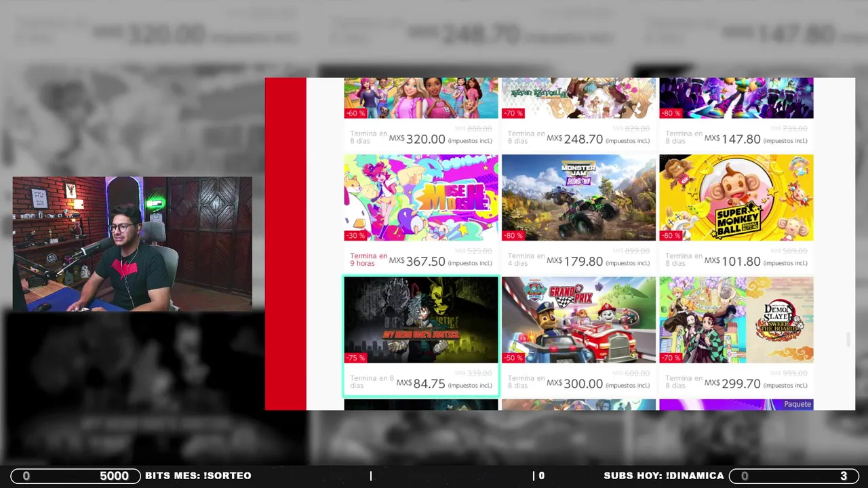Click price MX$ 300.00
Screen dimensions: 868x488
tap(575, 384)
